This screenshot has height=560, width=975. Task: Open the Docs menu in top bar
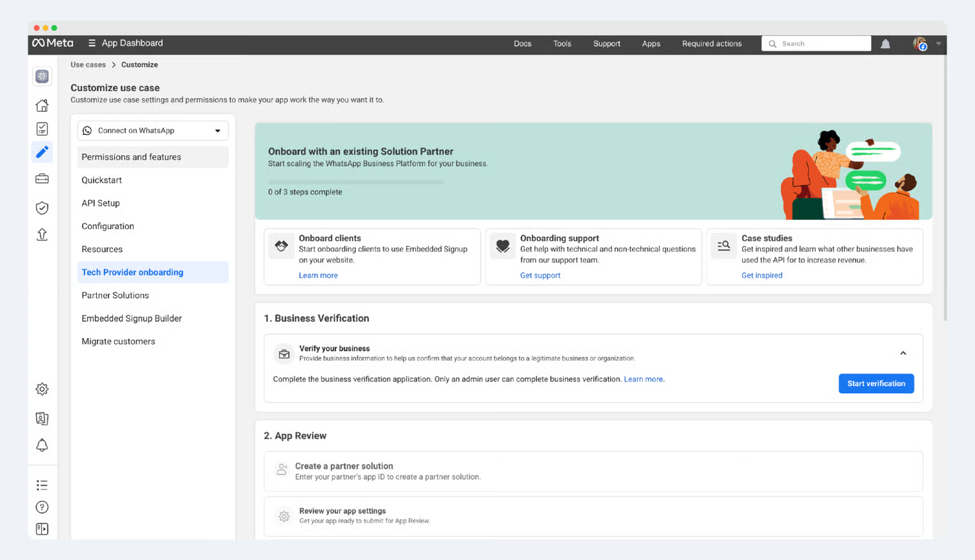click(x=522, y=44)
